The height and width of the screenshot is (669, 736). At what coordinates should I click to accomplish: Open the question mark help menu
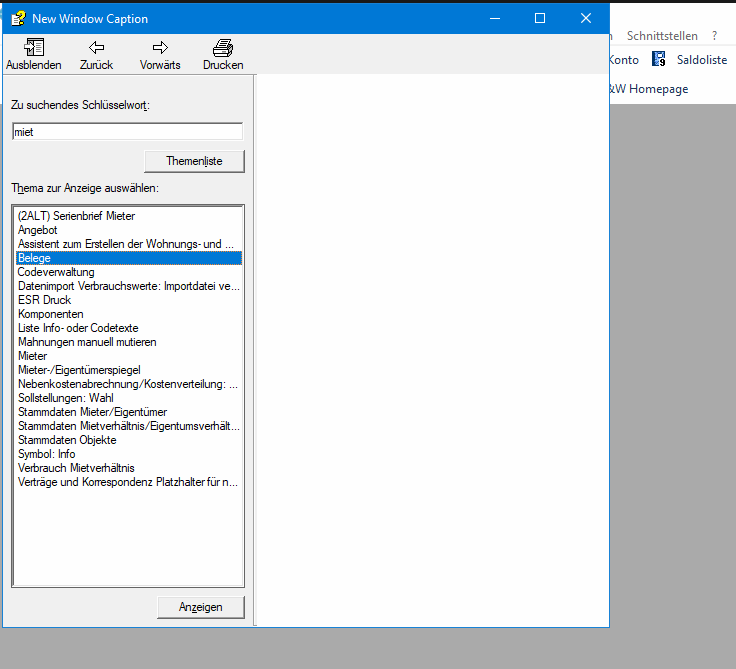click(x=714, y=36)
